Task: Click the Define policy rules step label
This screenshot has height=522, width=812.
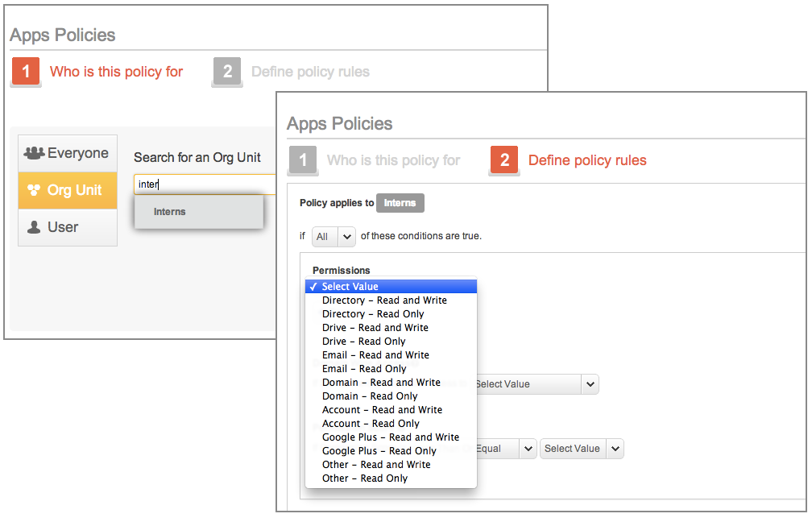Action: click(x=587, y=160)
